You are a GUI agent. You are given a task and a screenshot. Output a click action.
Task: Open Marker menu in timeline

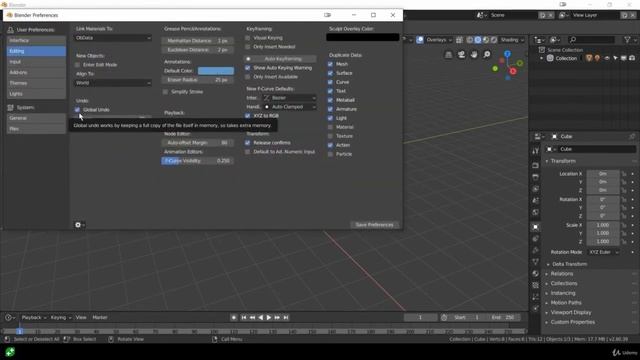tap(100, 318)
